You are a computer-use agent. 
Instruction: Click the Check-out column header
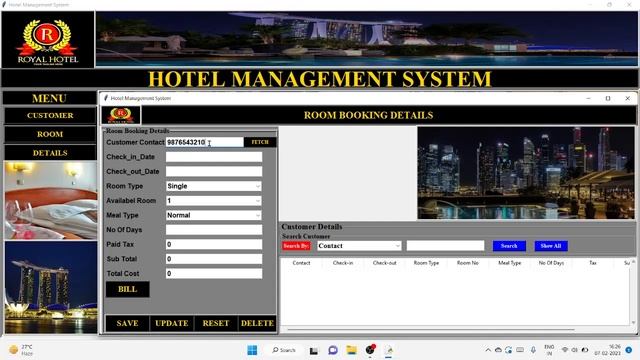pos(384,263)
